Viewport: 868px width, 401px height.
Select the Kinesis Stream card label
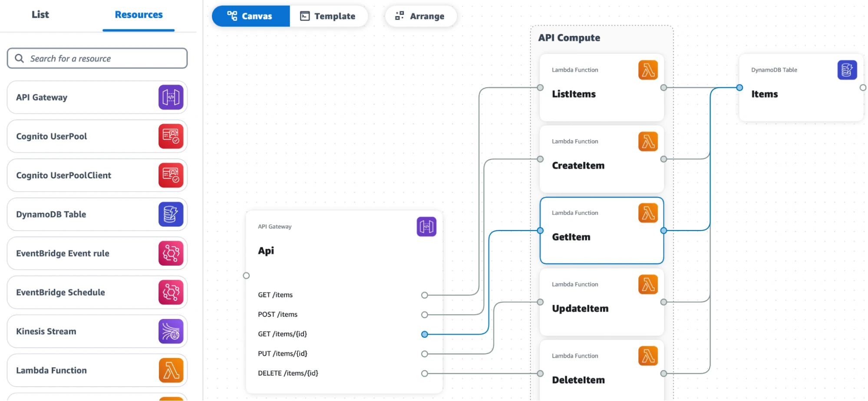coord(46,332)
